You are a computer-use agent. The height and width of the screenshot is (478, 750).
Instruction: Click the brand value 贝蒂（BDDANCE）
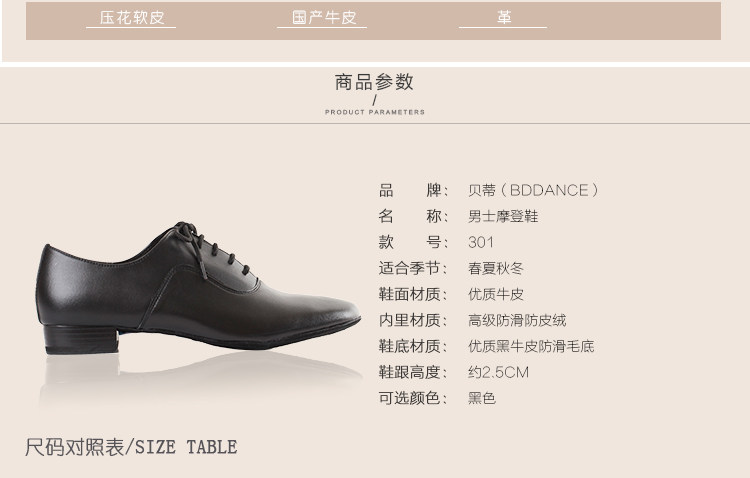[x=534, y=190]
